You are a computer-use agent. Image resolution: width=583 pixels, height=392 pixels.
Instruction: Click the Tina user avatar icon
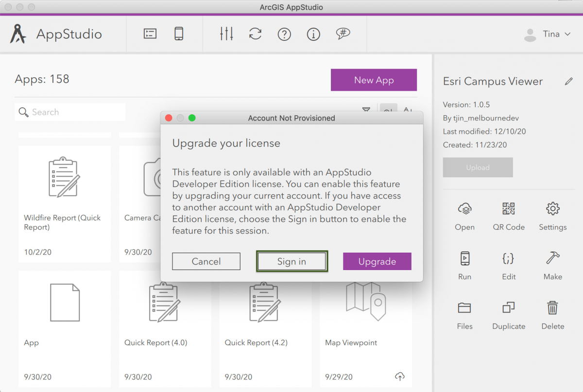pyautogui.click(x=530, y=34)
